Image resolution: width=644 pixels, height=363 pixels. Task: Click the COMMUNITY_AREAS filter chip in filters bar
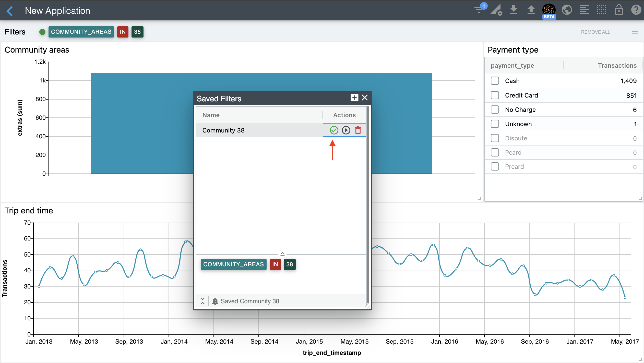81,32
